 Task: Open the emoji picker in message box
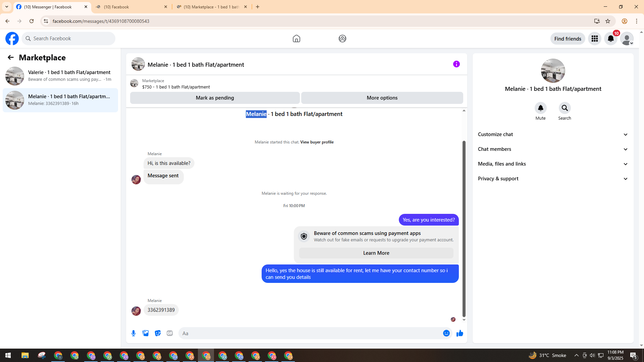[446, 333]
